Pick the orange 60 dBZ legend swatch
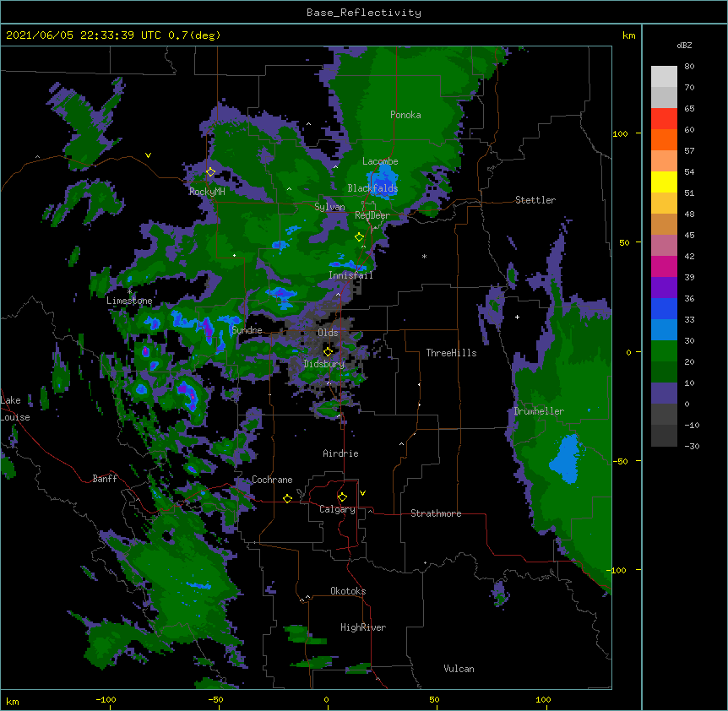The height and width of the screenshot is (711, 728). tap(664, 139)
